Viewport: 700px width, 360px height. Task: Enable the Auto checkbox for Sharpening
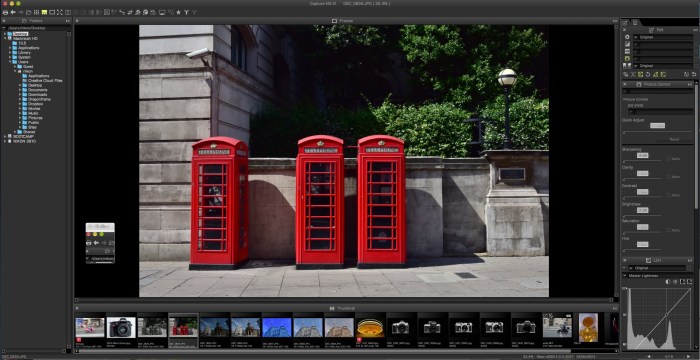click(670, 158)
